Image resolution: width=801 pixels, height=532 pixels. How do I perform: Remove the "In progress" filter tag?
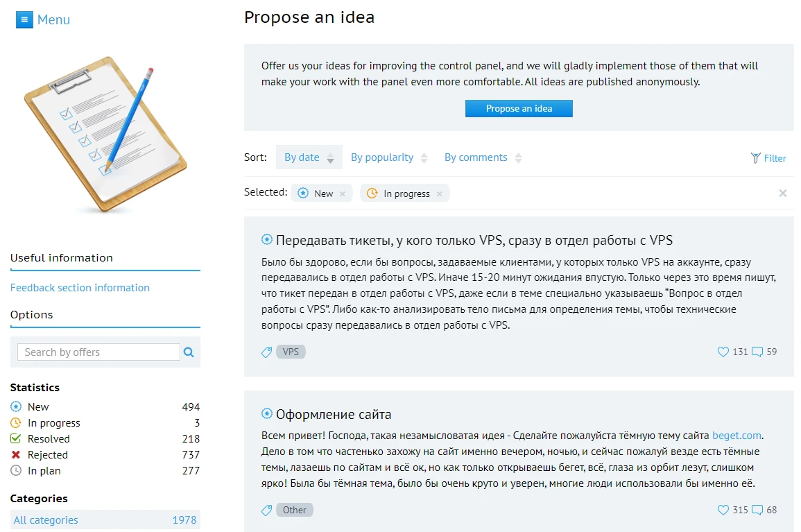[438, 194]
